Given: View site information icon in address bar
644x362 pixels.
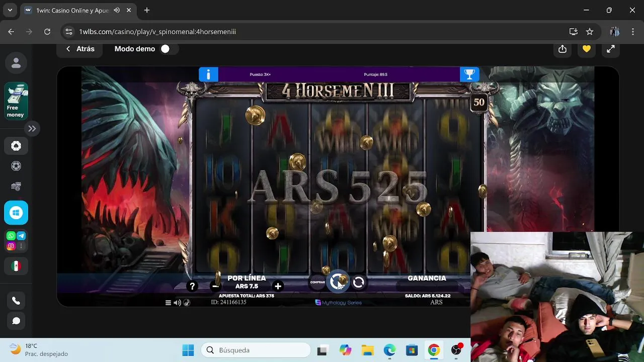Looking at the screenshot, I should (69, 32).
